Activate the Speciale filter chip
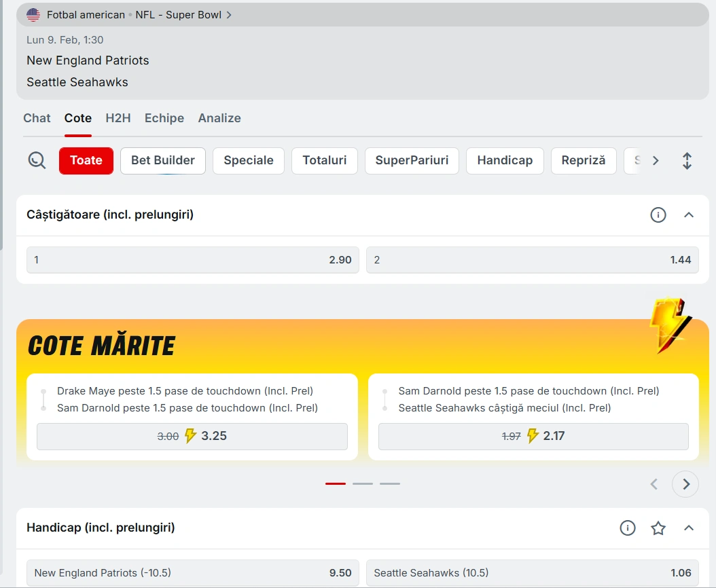The image size is (716, 588). click(249, 160)
